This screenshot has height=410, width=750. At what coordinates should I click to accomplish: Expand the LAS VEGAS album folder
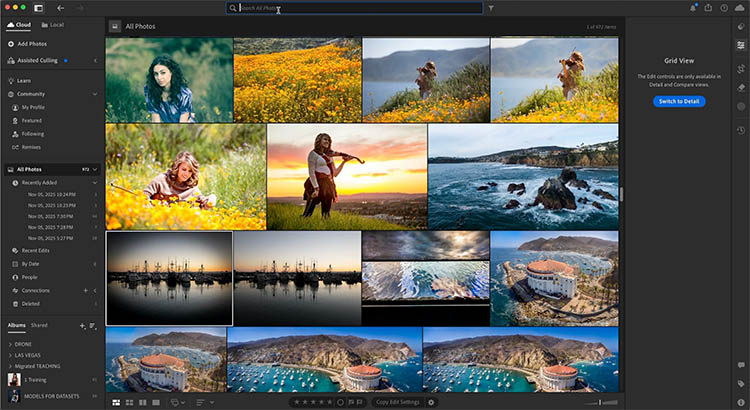(x=10, y=355)
